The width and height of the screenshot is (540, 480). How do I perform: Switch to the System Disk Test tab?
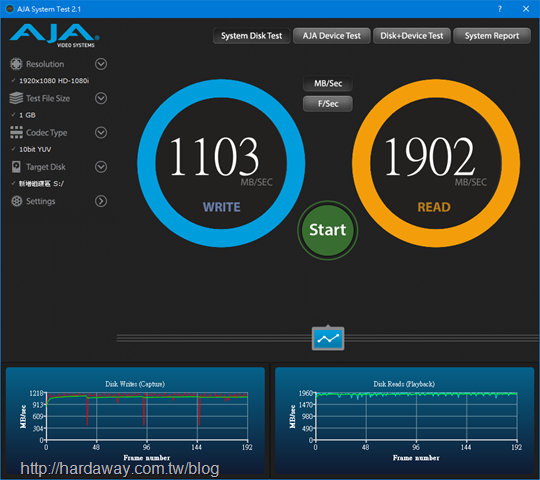click(251, 36)
